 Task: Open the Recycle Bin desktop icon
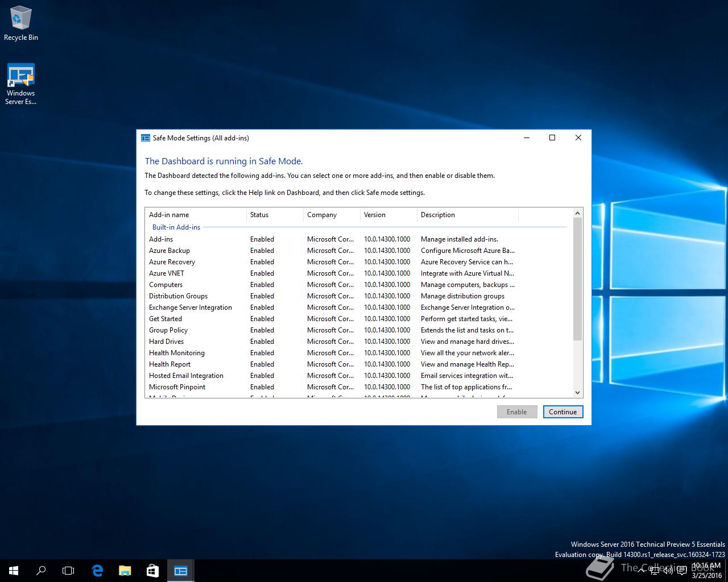21,24
